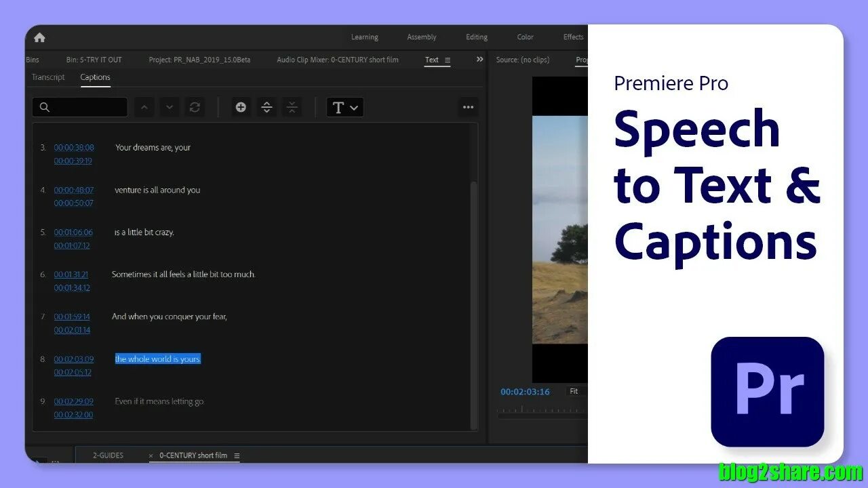
Task: Open the Assembly workspace
Action: click(422, 37)
